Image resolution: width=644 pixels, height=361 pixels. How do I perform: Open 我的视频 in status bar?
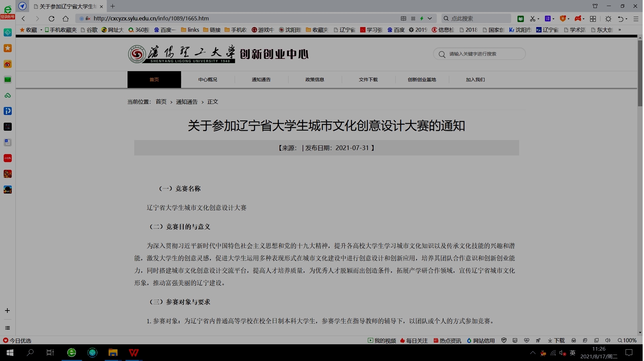coord(382,341)
